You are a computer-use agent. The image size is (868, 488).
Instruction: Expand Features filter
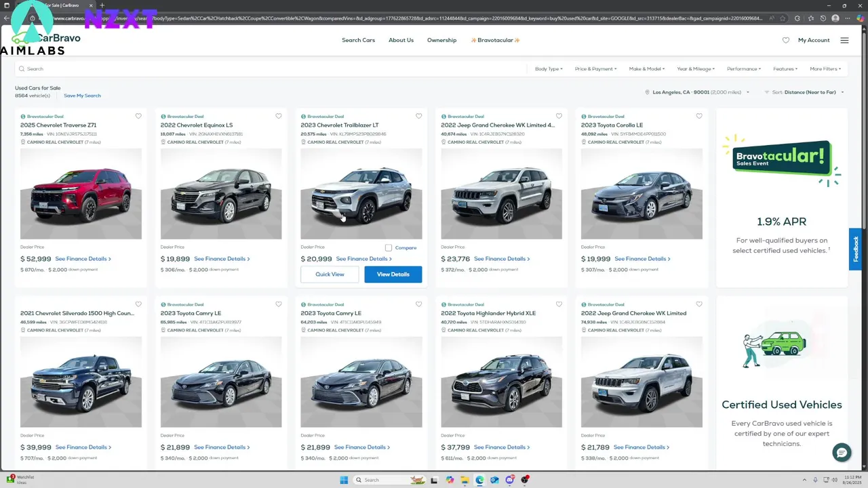click(x=785, y=68)
